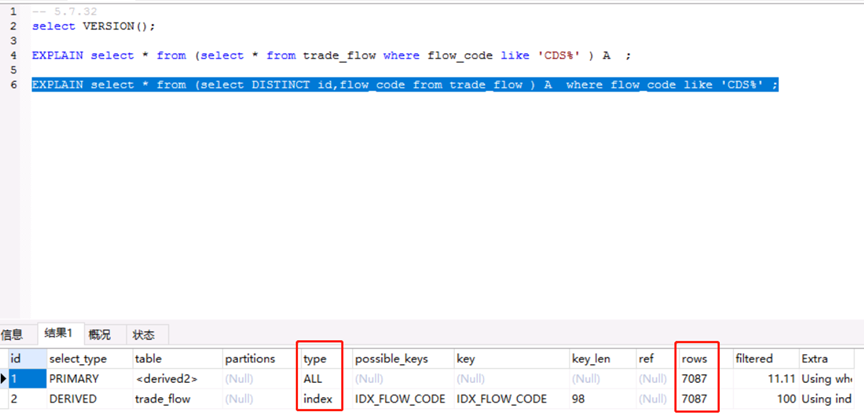
Task: Select the index type cell
Action: click(x=326, y=399)
